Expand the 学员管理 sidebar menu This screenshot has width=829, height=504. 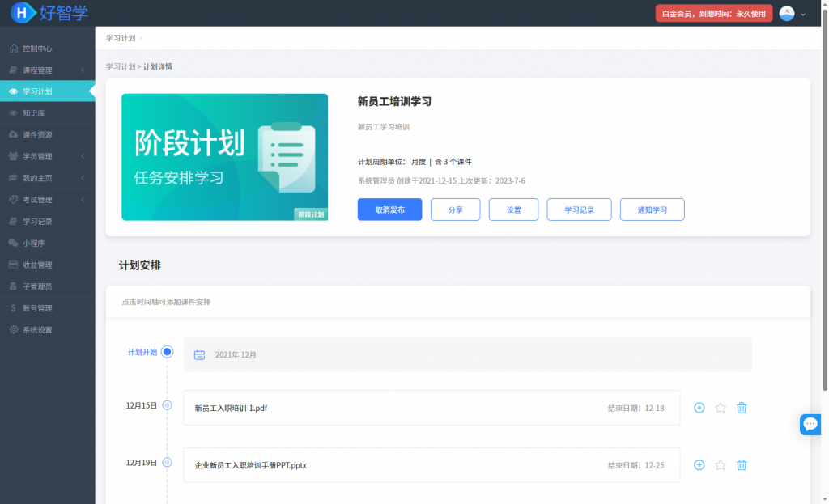coord(47,156)
